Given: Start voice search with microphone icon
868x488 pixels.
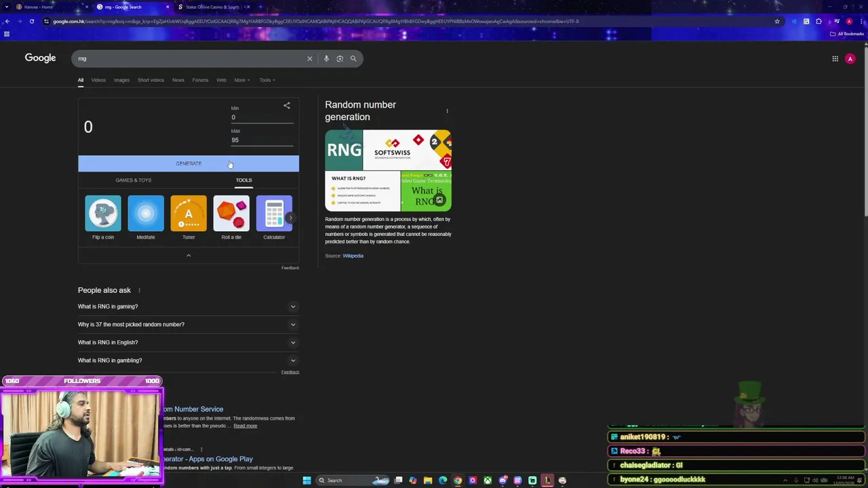Looking at the screenshot, I should click(x=326, y=58).
